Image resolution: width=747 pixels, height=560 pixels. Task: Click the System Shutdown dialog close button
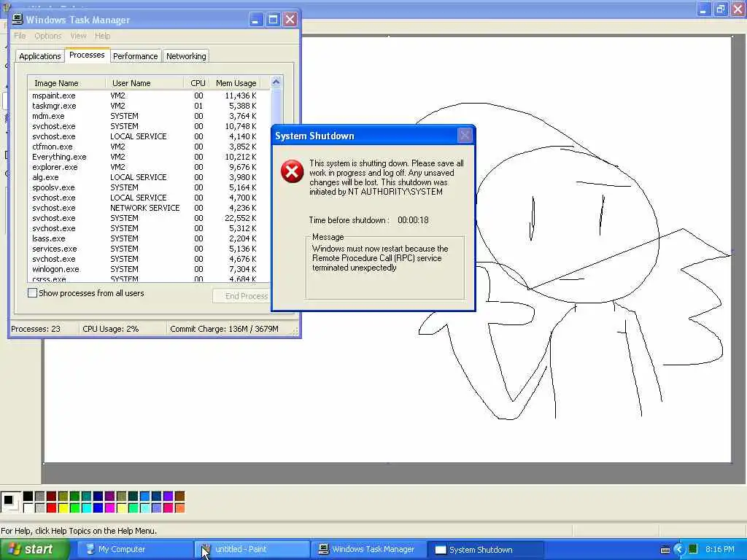tap(465, 136)
